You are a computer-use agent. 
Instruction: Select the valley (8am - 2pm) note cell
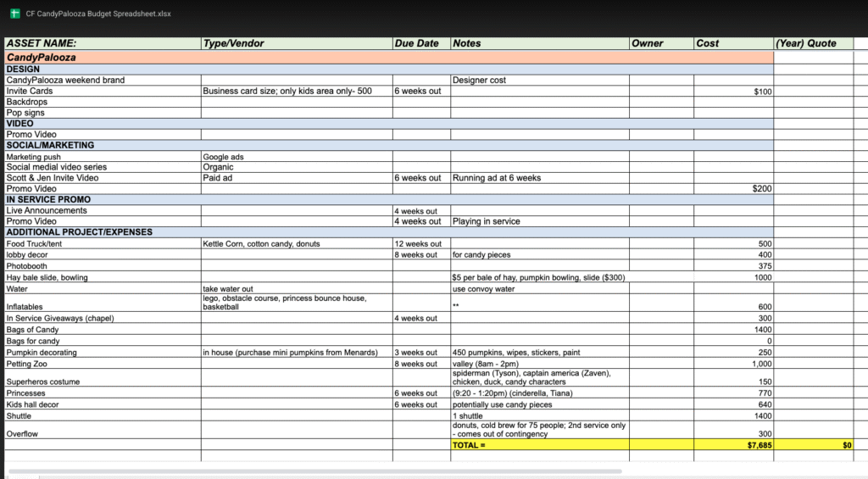[x=540, y=364]
